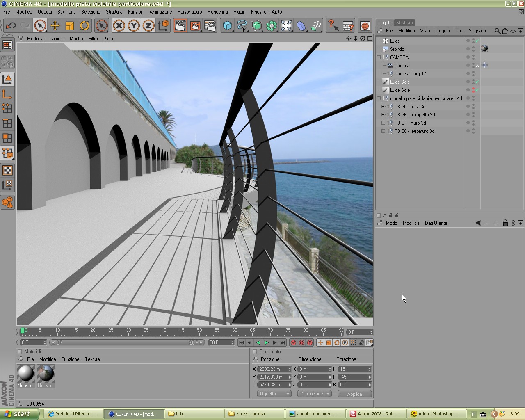The width and height of the screenshot is (525, 420).
Task: Click the frame range scrollbar 0F-90F
Action: tap(127, 342)
